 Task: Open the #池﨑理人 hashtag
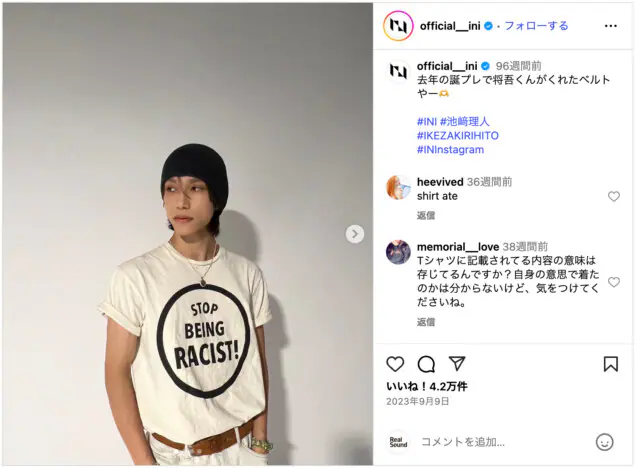pos(465,121)
